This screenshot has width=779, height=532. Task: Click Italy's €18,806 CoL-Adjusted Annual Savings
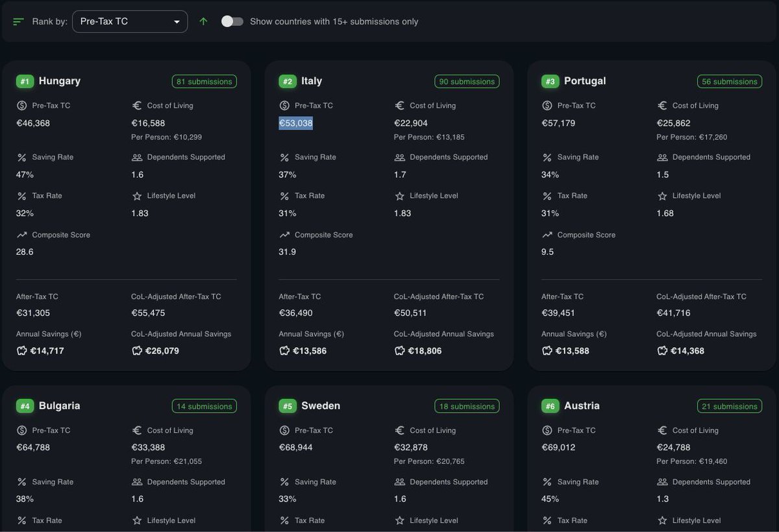point(425,350)
